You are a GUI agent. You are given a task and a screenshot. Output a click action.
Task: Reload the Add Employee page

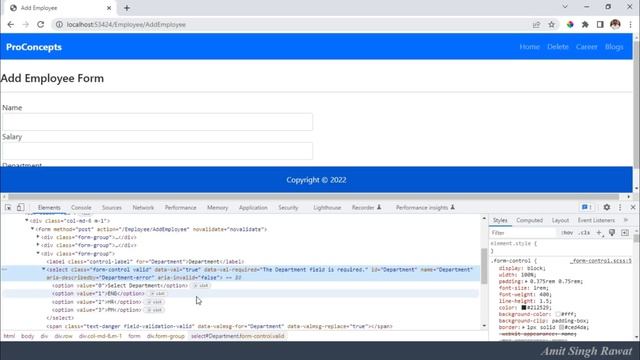click(40, 24)
